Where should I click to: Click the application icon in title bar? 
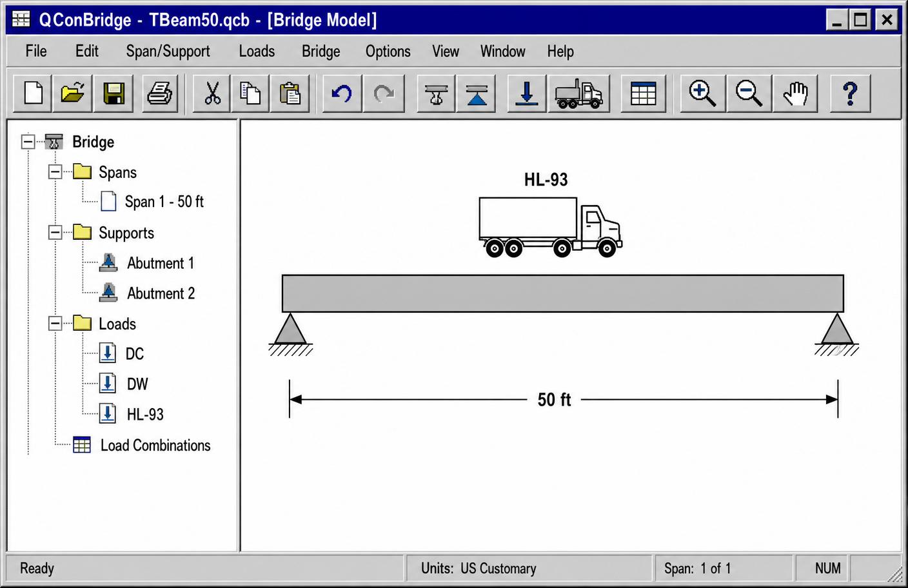(21, 19)
